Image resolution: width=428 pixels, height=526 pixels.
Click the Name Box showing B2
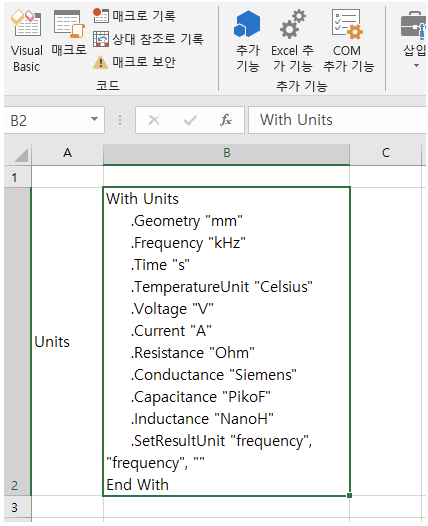(47, 120)
